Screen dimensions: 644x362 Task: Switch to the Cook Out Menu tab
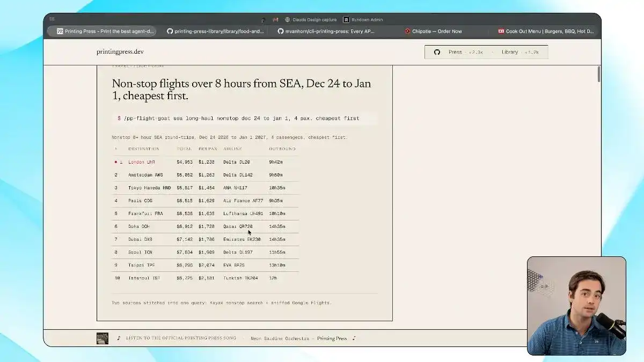click(546, 31)
